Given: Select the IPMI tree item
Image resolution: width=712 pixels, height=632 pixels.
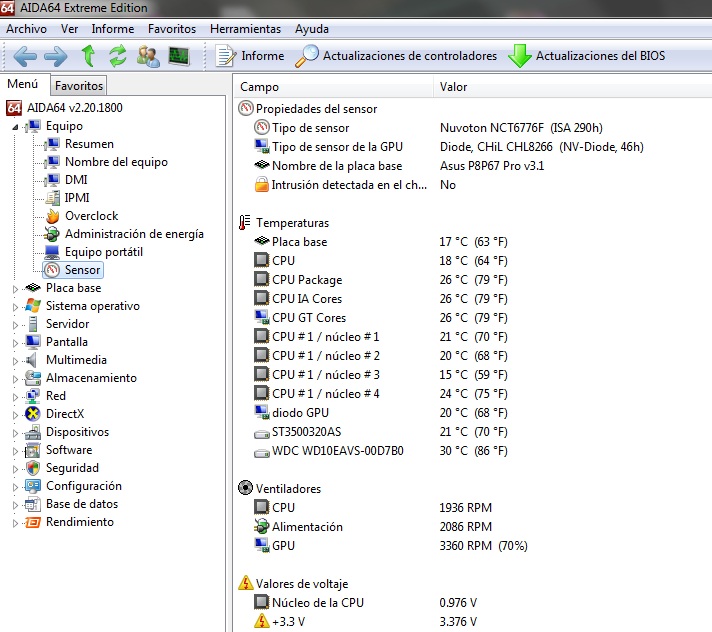Looking at the screenshot, I should click(x=77, y=198).
